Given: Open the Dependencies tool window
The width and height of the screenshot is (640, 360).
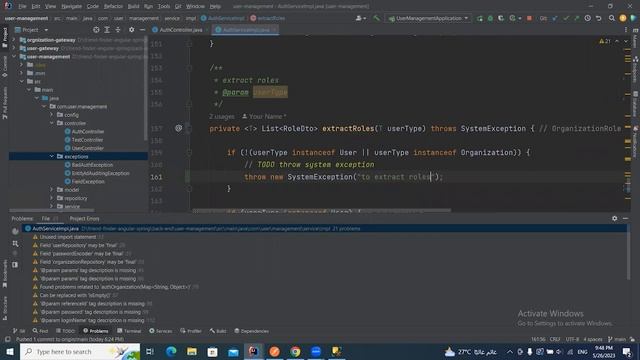Looking at the screenshot, I should [x=251, y=331].
